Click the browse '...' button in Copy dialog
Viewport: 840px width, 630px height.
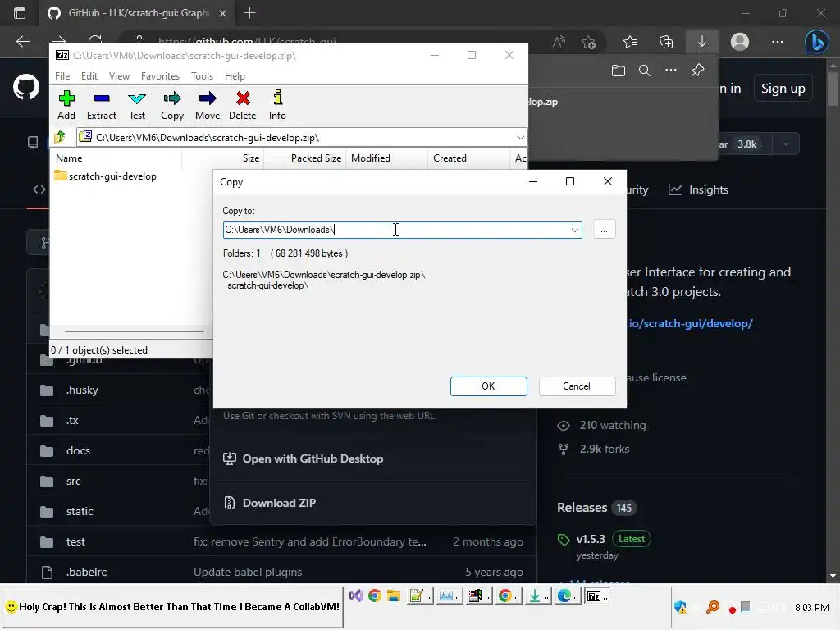tap(605, 230)
